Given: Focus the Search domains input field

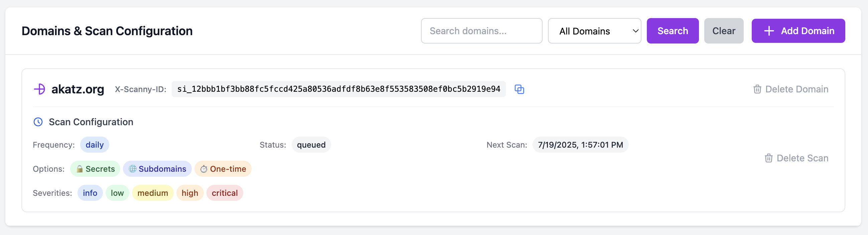Looking at the screenshot, I should [481, 31].
